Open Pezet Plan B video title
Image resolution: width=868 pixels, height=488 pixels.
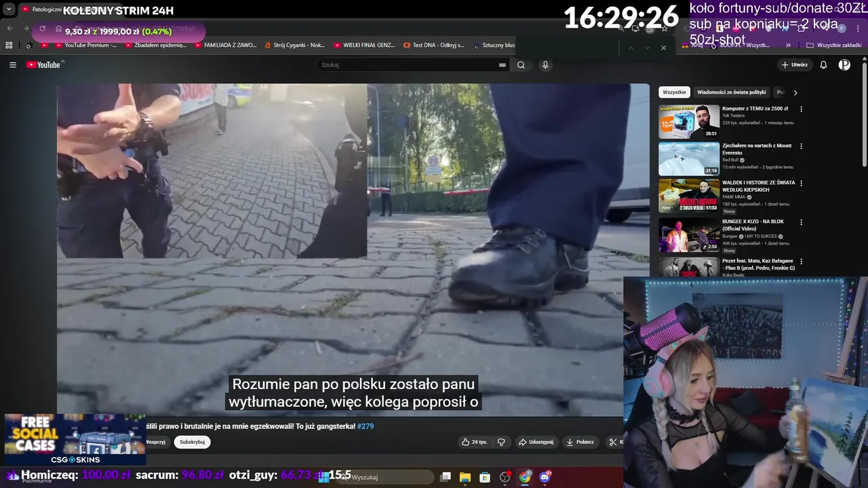coord(758,264)
